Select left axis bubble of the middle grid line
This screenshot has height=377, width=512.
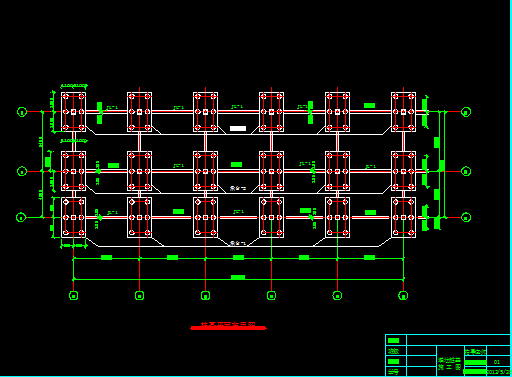point(22,171)
